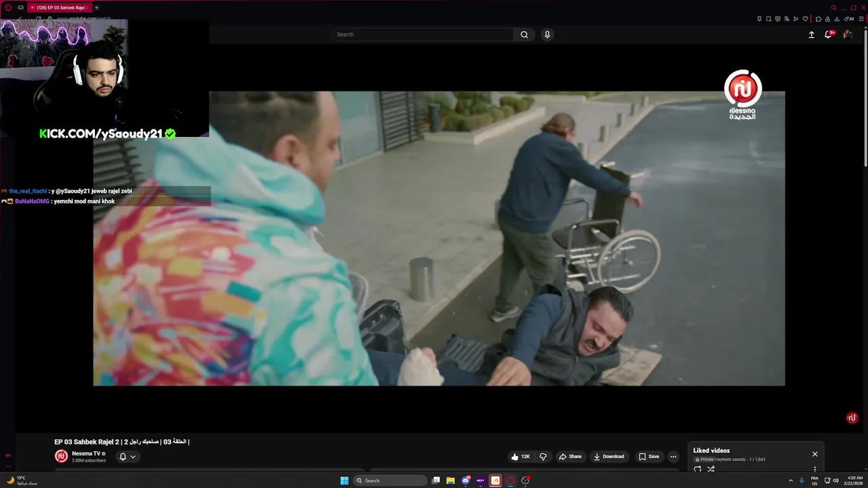Click the Share button
The width and height of the screenshot is (868, 488).
click(570, 457)
